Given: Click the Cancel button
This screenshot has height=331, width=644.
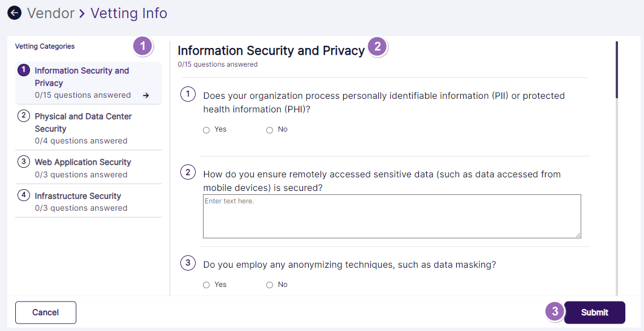Looking at the screenshot, I should click(45, 312).
